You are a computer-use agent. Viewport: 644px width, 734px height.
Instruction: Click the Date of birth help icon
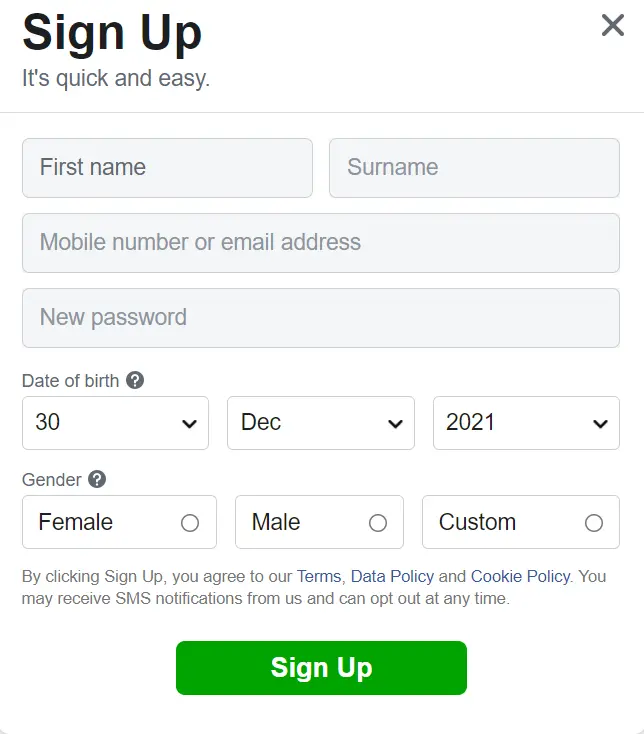135,380
